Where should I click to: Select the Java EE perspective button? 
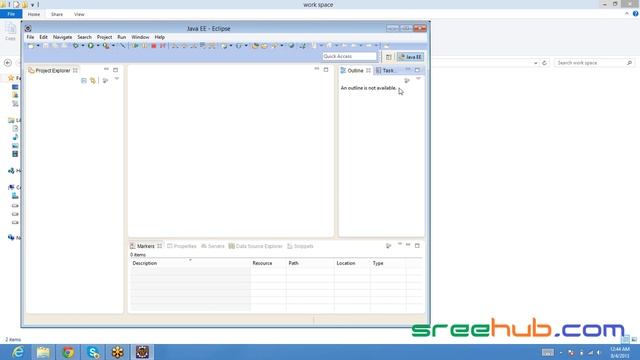point(411,57)
